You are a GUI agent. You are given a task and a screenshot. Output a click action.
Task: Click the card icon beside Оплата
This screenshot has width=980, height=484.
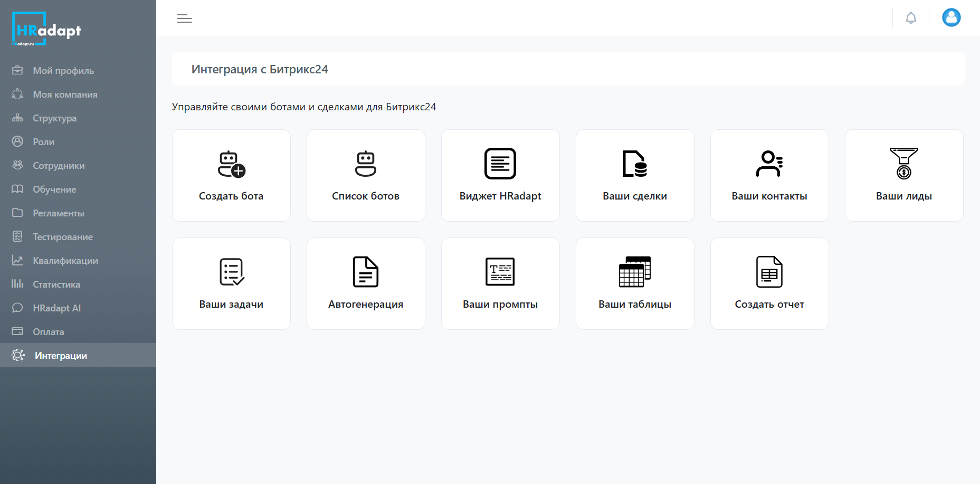(17, 331)
